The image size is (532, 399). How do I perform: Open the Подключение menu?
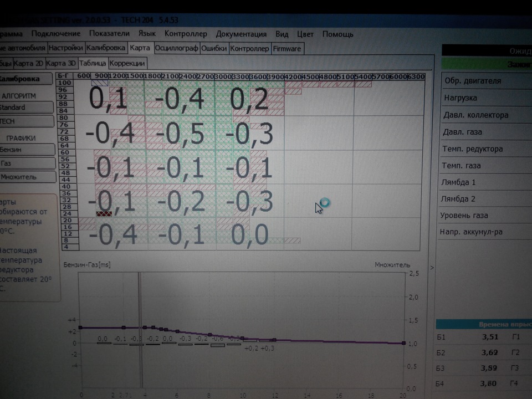(x=56, y=34)
